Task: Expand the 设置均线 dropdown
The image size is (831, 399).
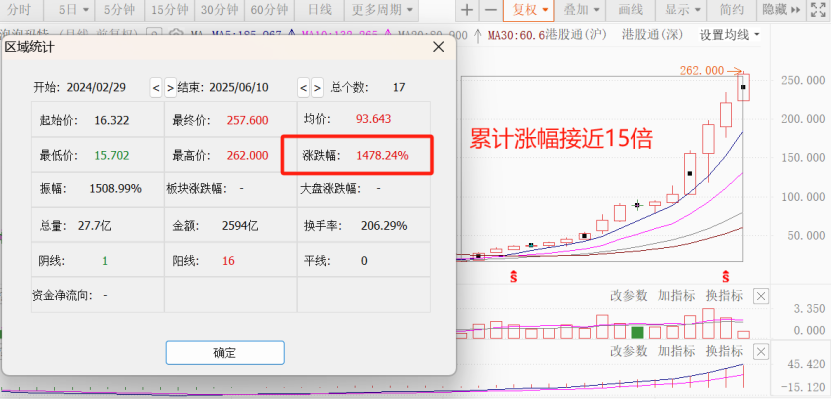Action: (x=729, y=35)
